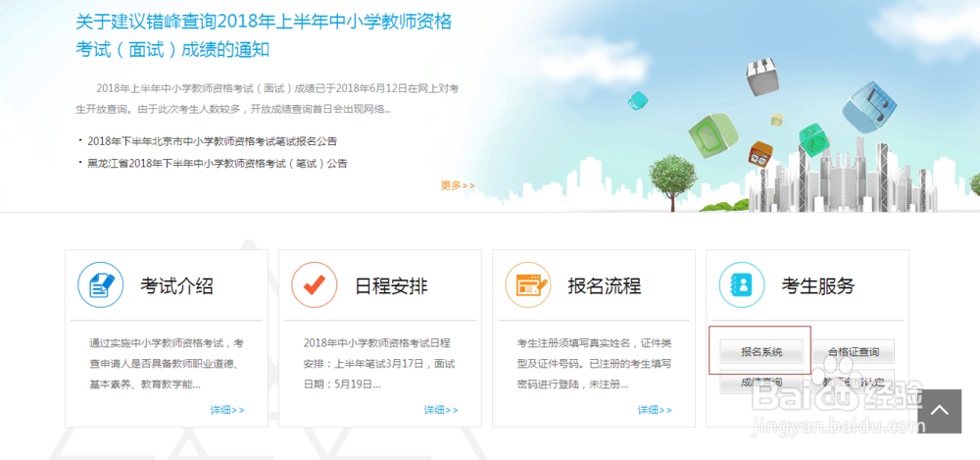Open 2018年下半年北京市 笔试报名公告 link
Image resolution: width=980 pixels, height=460 pixels.
point(213,141)
